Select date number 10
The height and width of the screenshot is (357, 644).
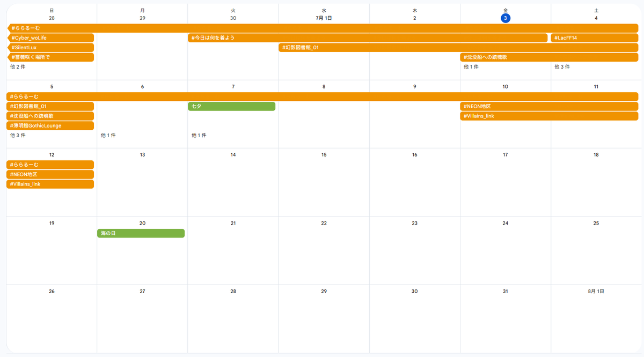point(506,87)
